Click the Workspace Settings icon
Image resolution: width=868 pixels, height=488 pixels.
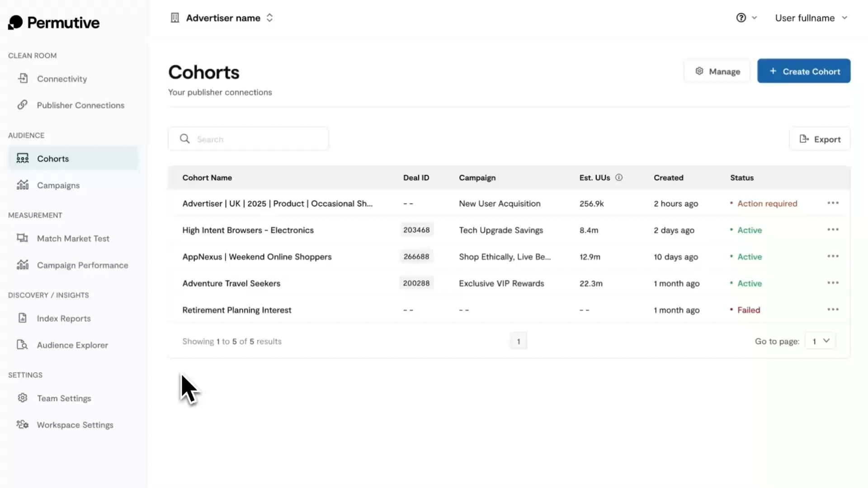click(x=23, y=425)
